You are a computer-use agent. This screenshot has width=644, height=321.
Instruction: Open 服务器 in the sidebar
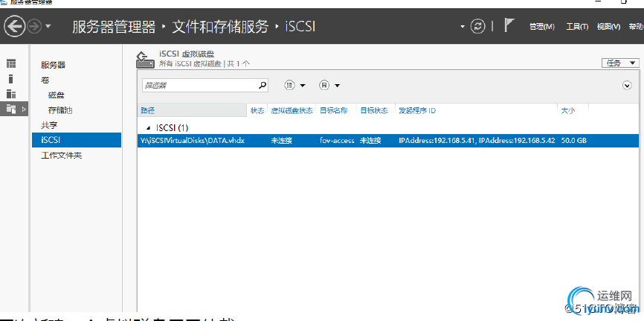pyautogui.click(x=54, y=65)
